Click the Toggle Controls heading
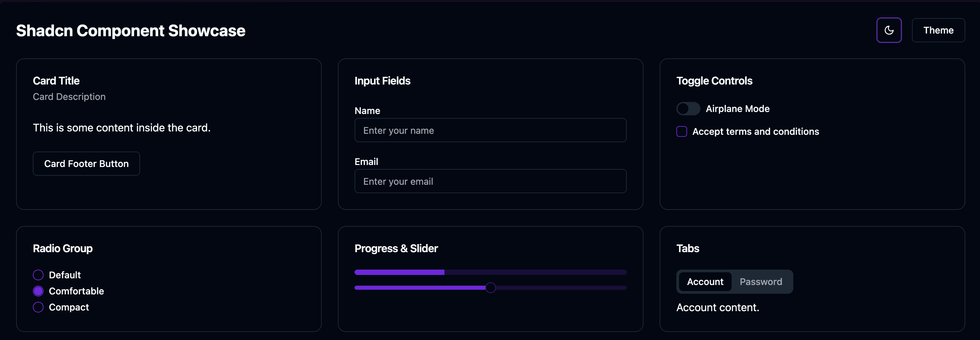Image resolution: width=980 pixels, height=340 pixels. [715, 81]
